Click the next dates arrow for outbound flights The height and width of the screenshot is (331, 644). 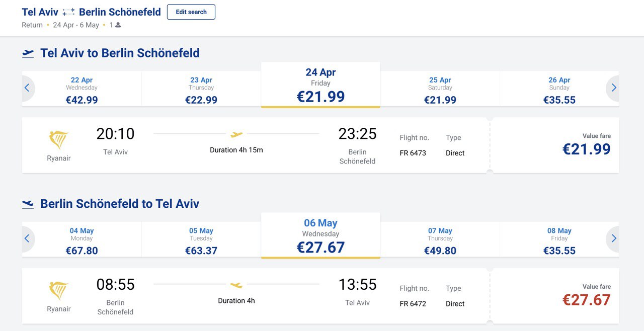(x=613, y=88)
